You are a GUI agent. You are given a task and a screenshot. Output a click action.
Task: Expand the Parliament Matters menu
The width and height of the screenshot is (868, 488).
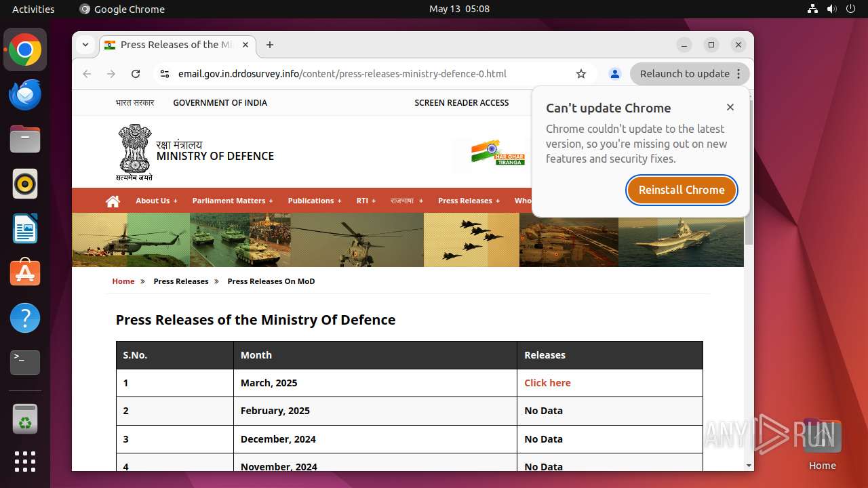pos(233,201)
